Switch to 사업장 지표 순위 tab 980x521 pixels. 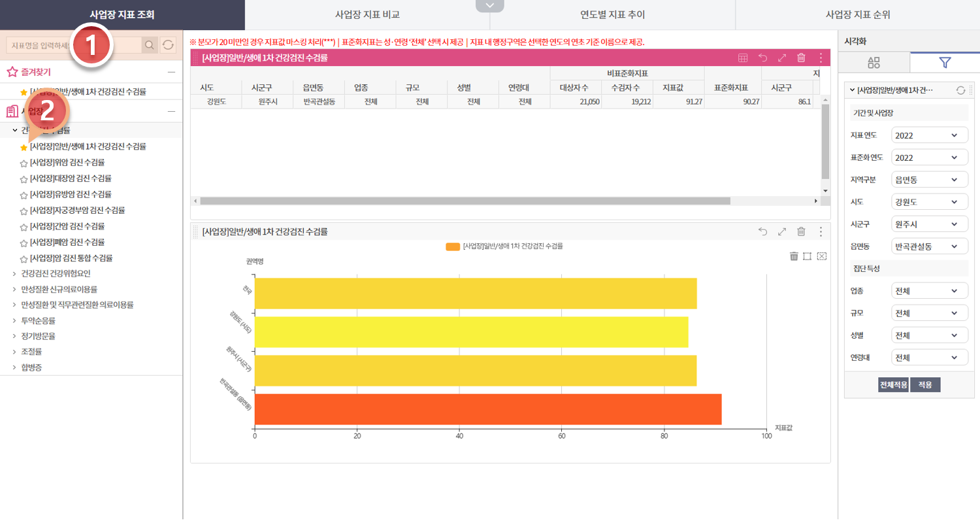coord(858,14)
